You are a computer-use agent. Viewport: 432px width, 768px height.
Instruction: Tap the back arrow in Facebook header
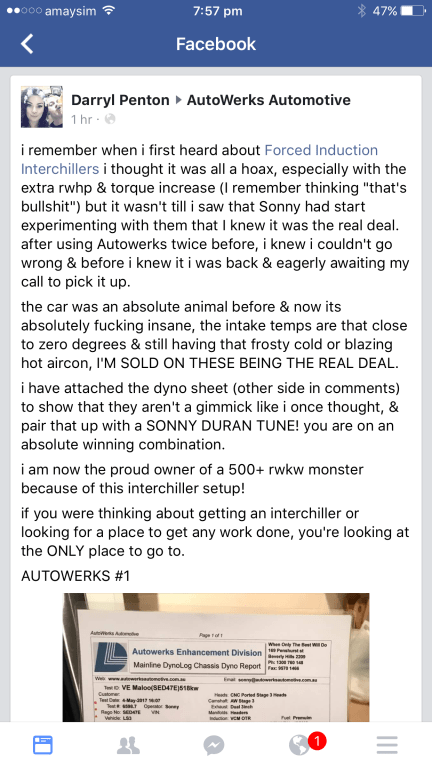pos(27,44)
